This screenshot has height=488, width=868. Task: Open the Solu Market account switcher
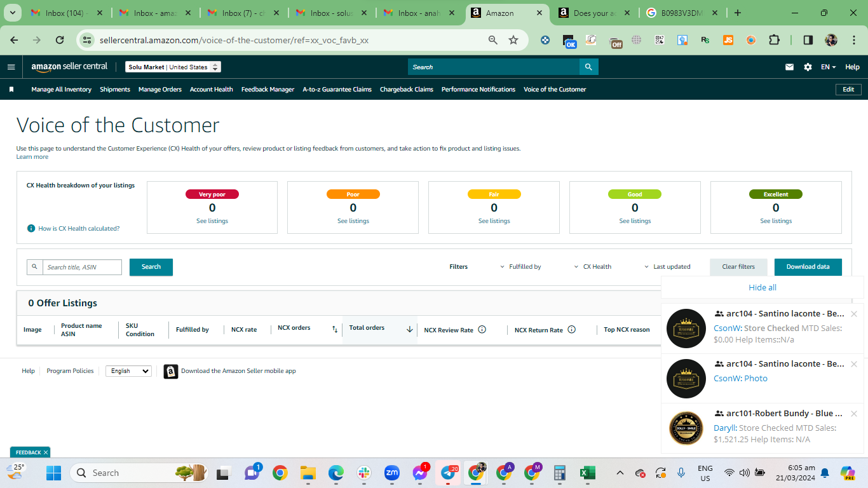[x=173, y=67]
